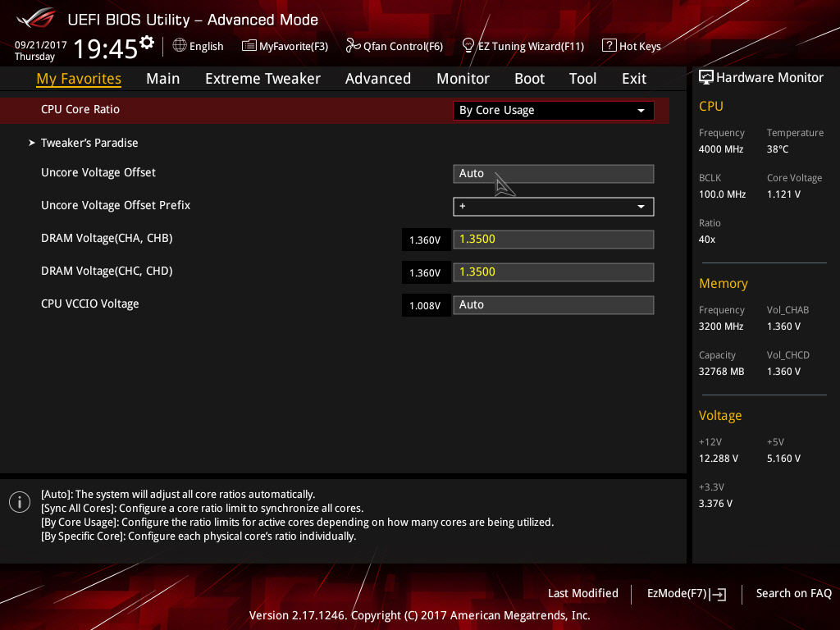
Task: Click the Voltage section heading
Action: point(720,416)
